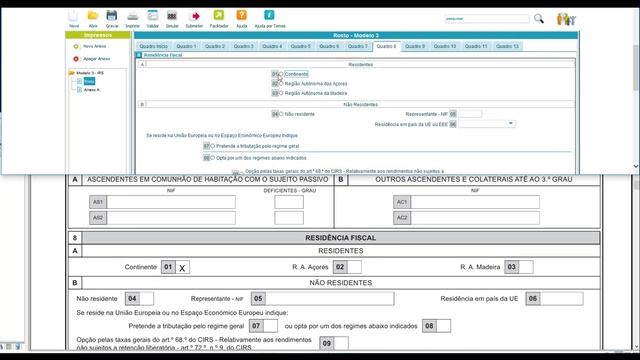Run the Validar tool
Viewport: 640px width, 360px height.
tap(153, 16)
